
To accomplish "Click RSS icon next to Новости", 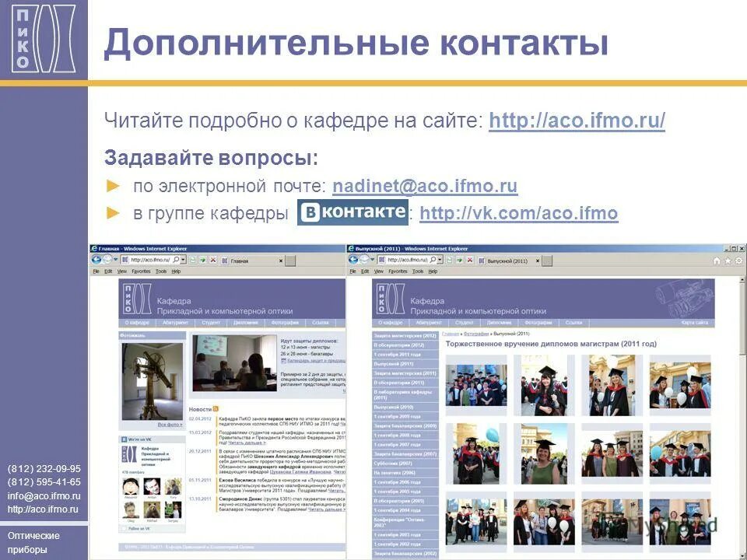I will [x=216, y=408].
